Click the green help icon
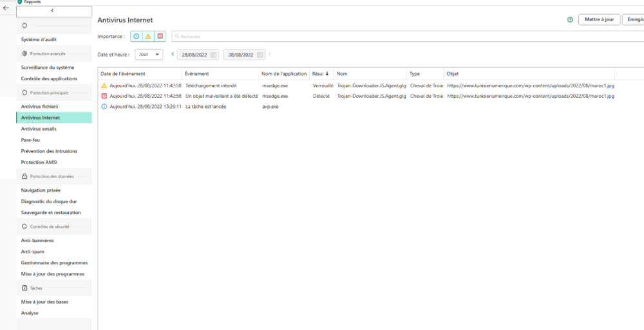 570,20
